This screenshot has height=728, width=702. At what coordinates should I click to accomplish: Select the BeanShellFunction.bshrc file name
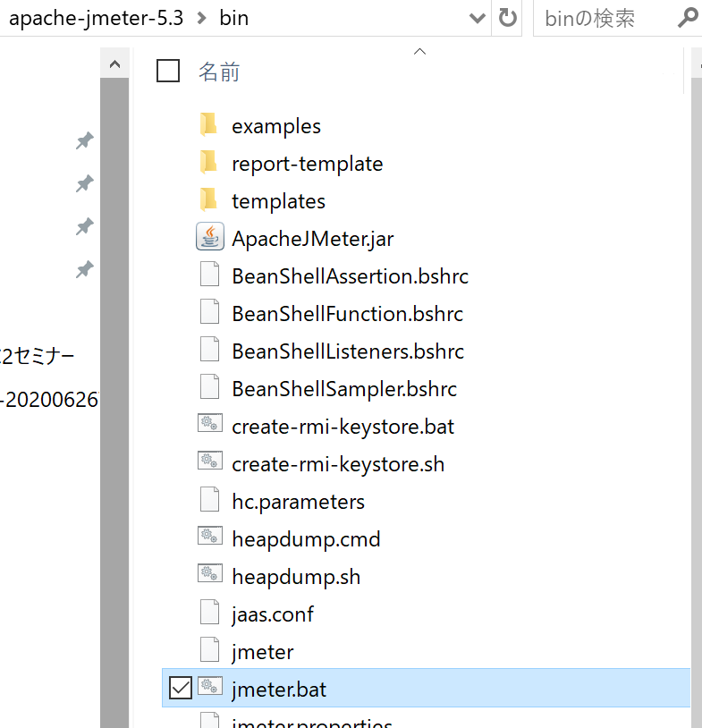347,314
